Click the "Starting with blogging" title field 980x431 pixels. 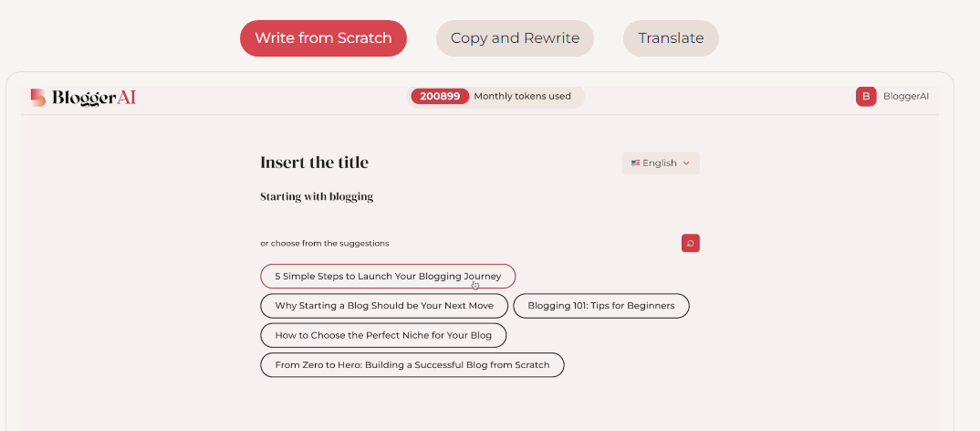pos(317,196)
